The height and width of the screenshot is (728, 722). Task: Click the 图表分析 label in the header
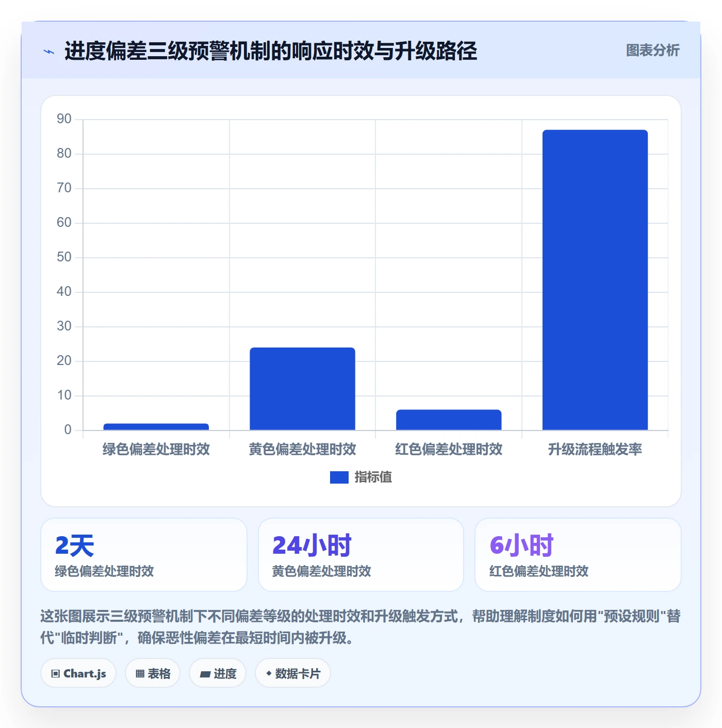(652, 51)
